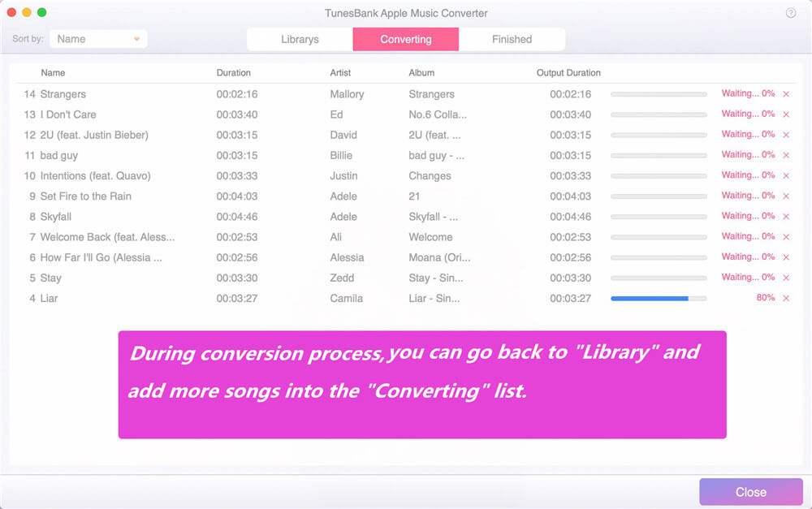The height and width of the screenshot is (509, 812).
Task: Click duration 00:04:46 in Duration column
Action: (x=236, y=217)
